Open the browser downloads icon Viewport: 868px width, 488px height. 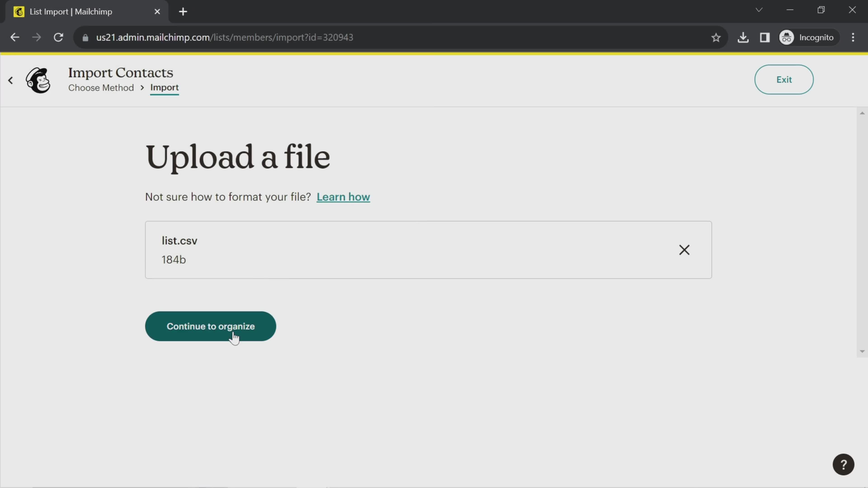(x=743, y=37)
